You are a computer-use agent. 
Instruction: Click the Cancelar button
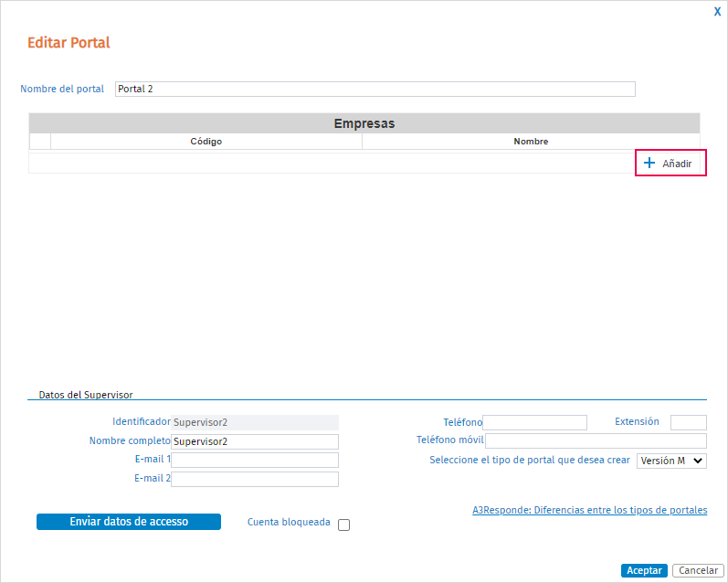698,570
